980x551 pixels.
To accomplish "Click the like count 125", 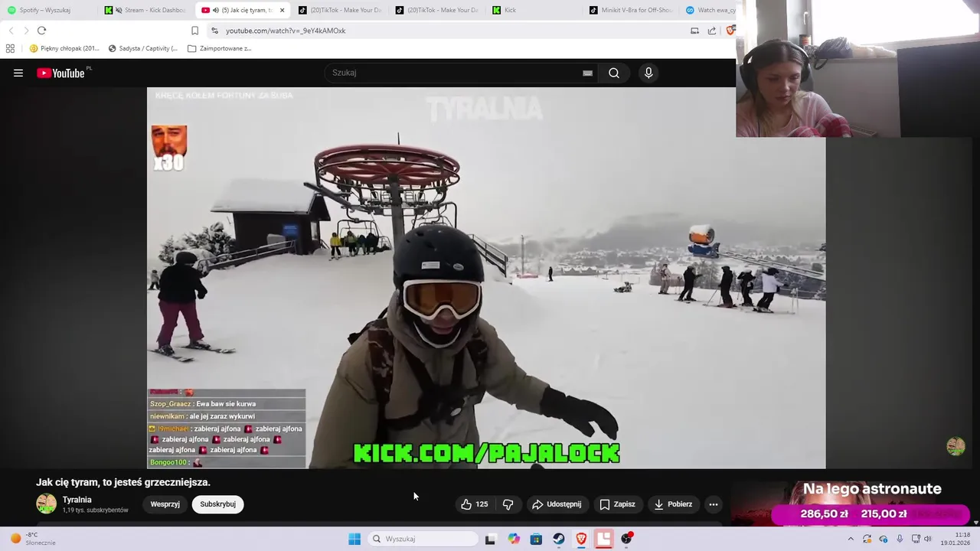I will pos(482,504).
